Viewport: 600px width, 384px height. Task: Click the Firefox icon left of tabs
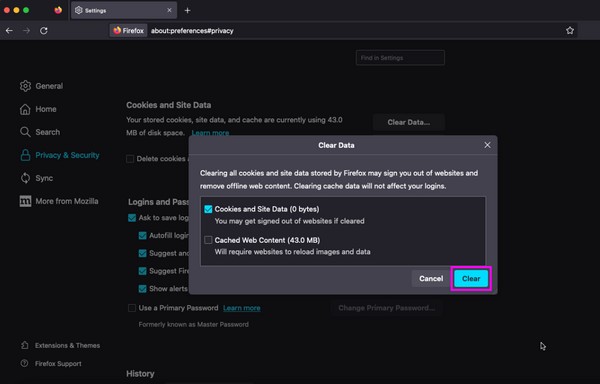[x=58, y=10]
